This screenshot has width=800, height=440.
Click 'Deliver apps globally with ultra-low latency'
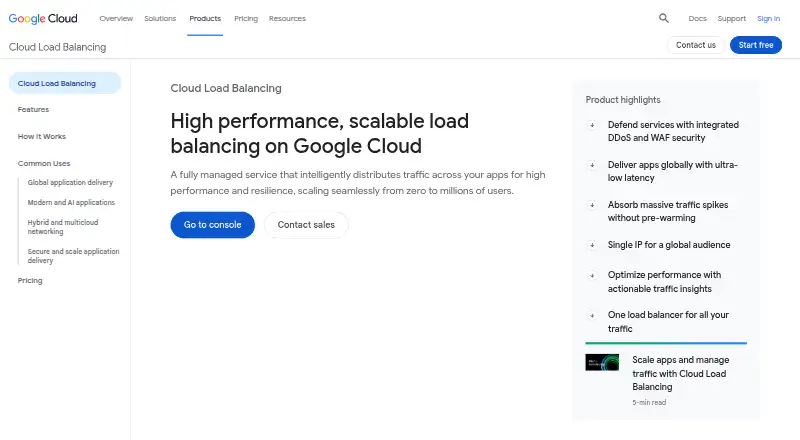[x=672, y=171]
